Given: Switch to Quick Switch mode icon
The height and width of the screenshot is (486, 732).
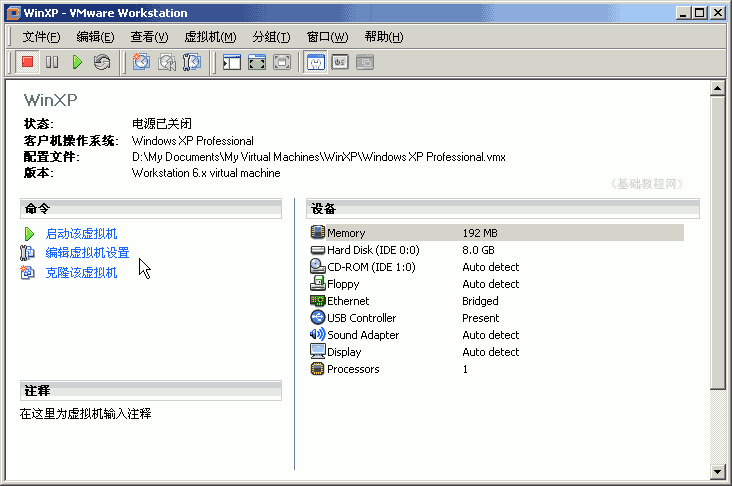Looking at the screenshot, I should pyautogui.click(x=257, y=62).
